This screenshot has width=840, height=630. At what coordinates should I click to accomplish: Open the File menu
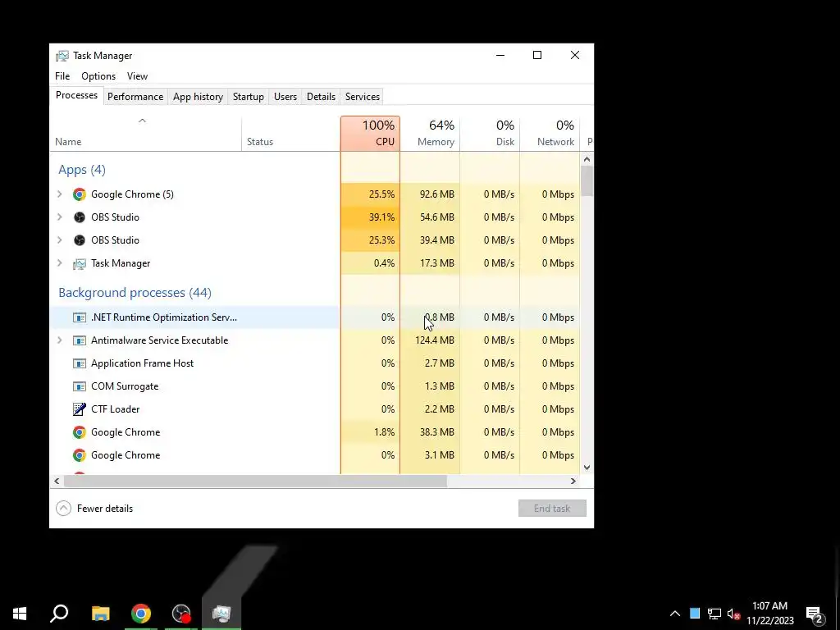click(62, 76)
